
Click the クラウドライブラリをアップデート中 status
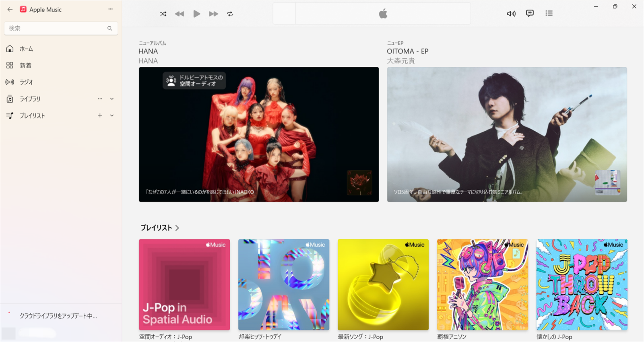[58, 316]
